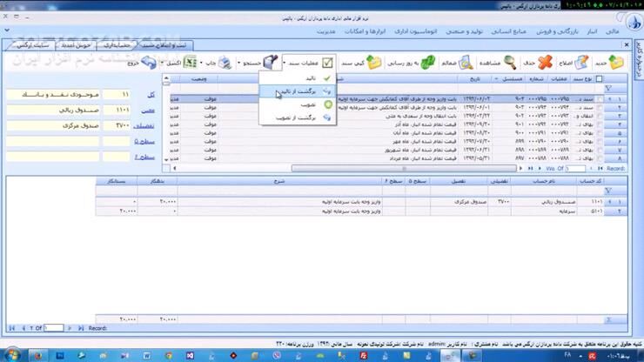Click the کپی سند (copy document) icon
The image size is (644, 362).
(x=374, y=63)
